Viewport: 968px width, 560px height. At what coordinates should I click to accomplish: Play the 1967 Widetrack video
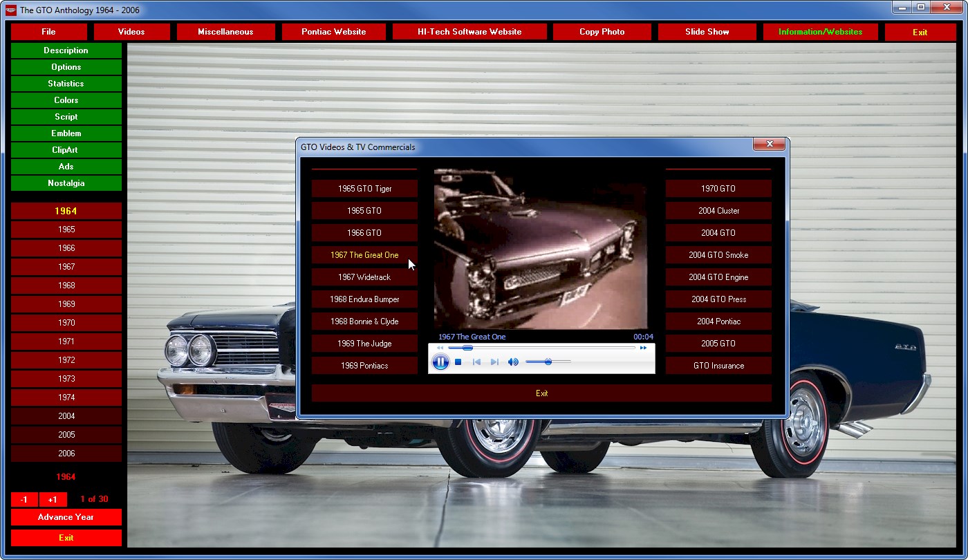click(364, 277)
